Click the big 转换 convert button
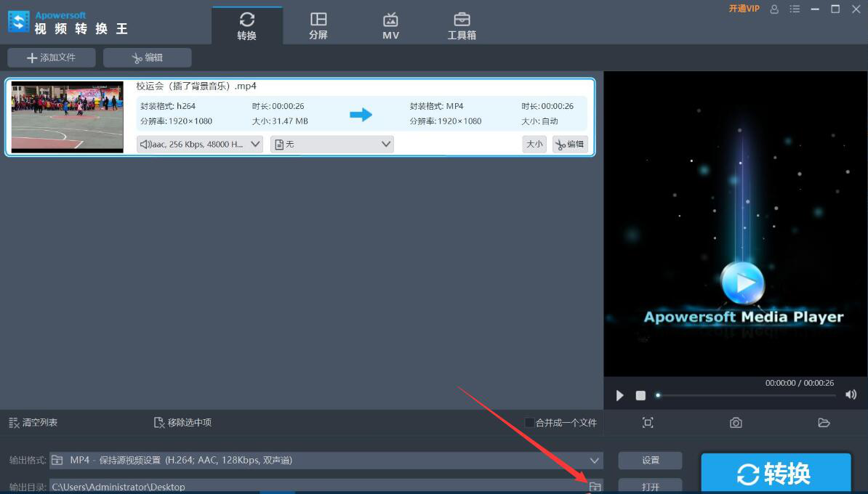The image size is (868, 494). tap(776, 474)
